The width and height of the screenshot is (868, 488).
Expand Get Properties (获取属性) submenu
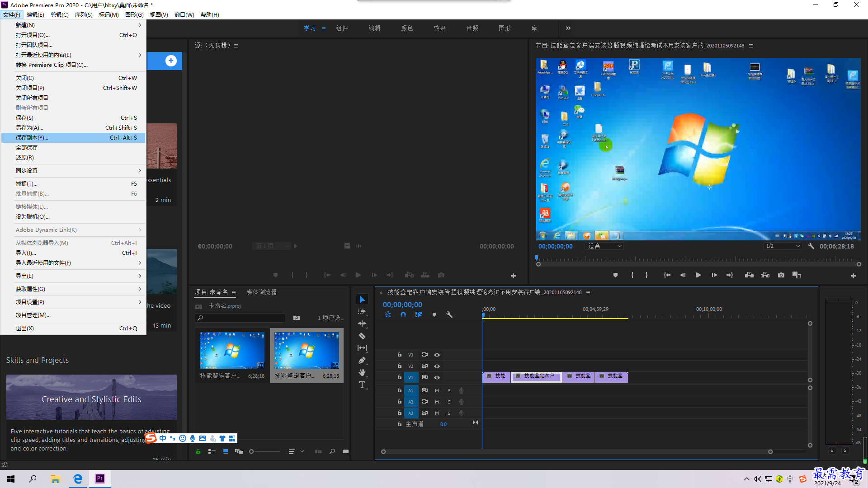pos(73,289)
